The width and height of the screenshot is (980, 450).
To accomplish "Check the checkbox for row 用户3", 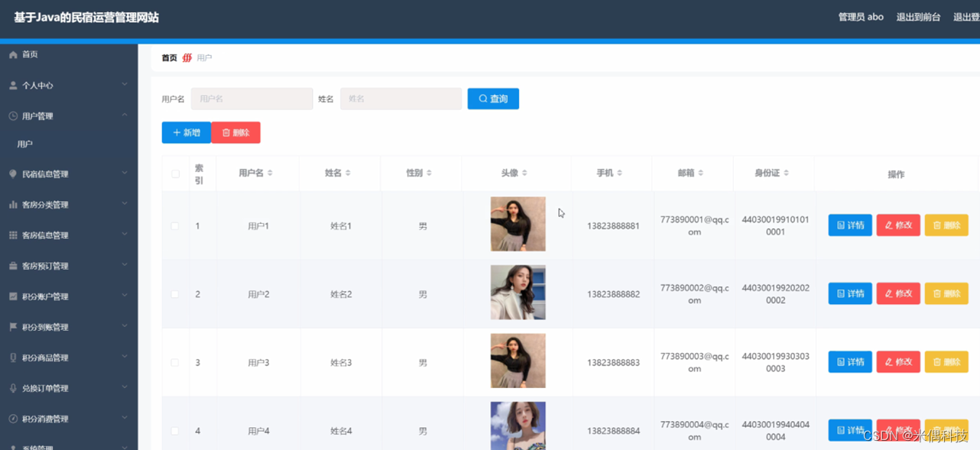I will [x=175, y=363].
